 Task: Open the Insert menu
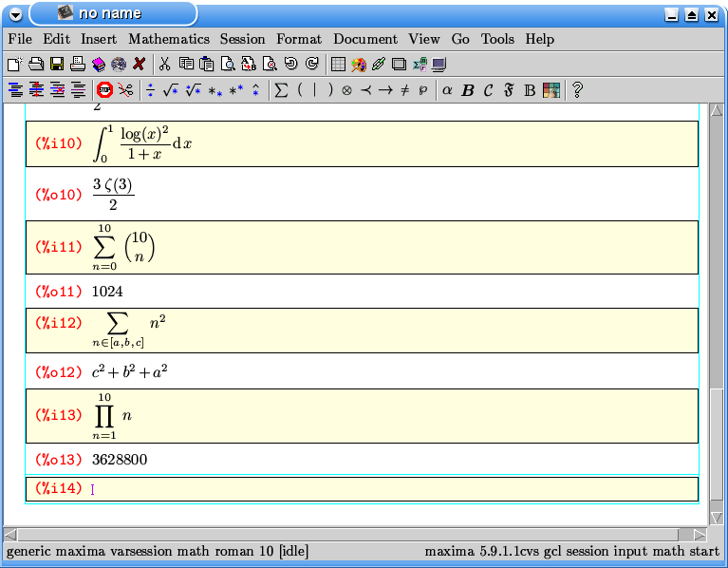99,39
